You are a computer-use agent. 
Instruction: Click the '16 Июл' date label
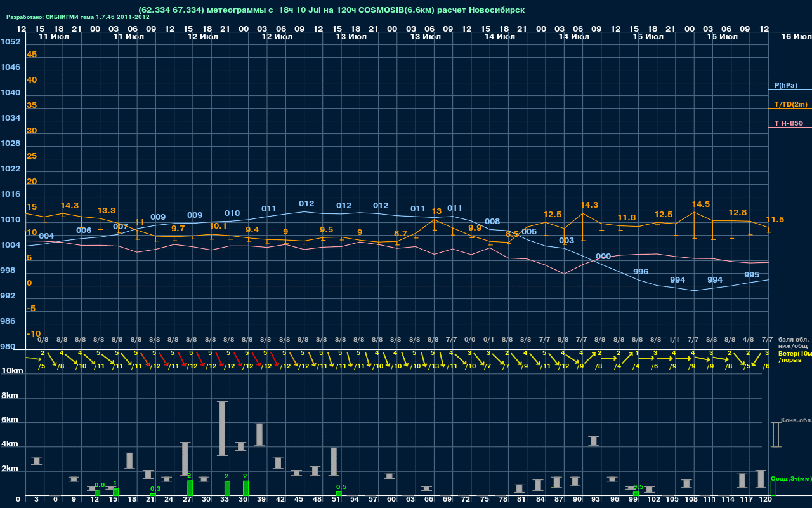coord(796,37)
